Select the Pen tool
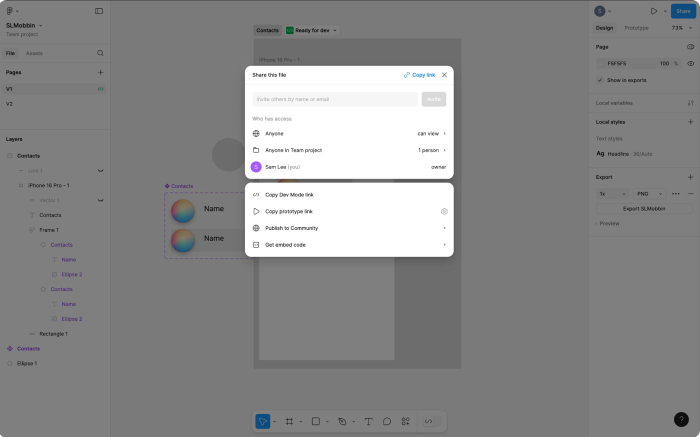700x437 pixels. coord(342,421)
